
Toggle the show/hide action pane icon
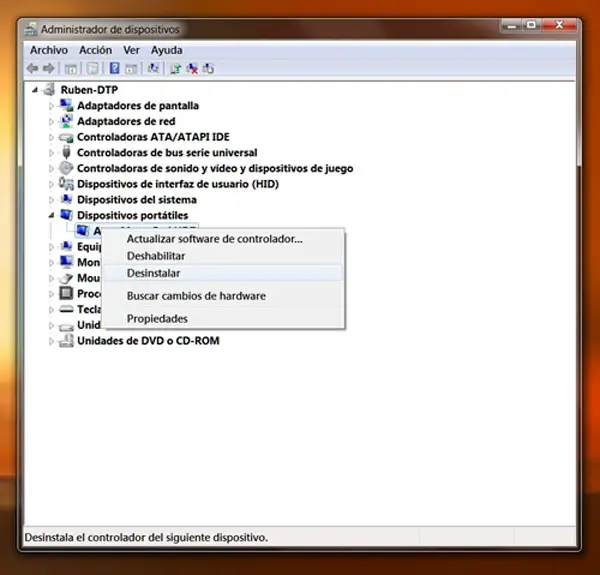[x=131, y=69]
